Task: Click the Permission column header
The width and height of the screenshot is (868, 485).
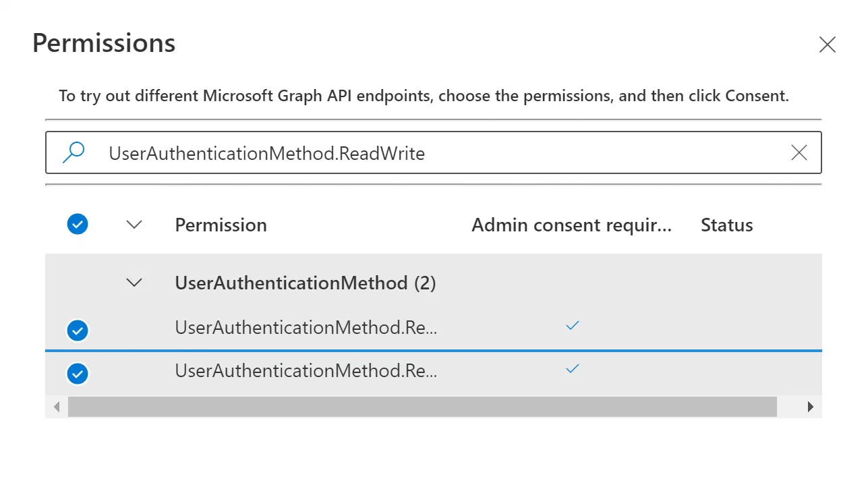Action: [221, 225]
